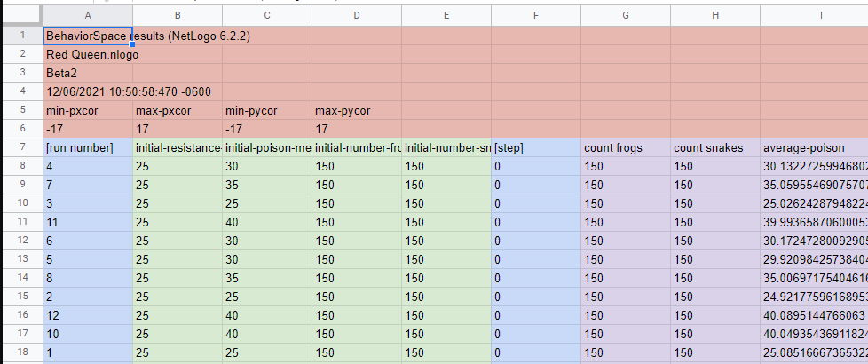The width and height of the screenshot is (868, 364).
Task: Select the [run number] header cell
Action: (87, 147)
